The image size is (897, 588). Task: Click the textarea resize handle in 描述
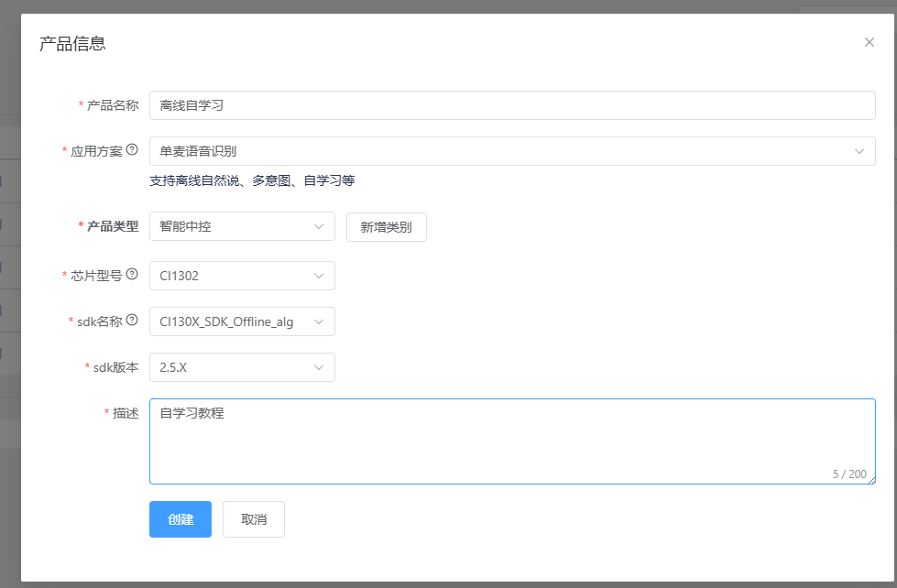click(x=871, y=479)
